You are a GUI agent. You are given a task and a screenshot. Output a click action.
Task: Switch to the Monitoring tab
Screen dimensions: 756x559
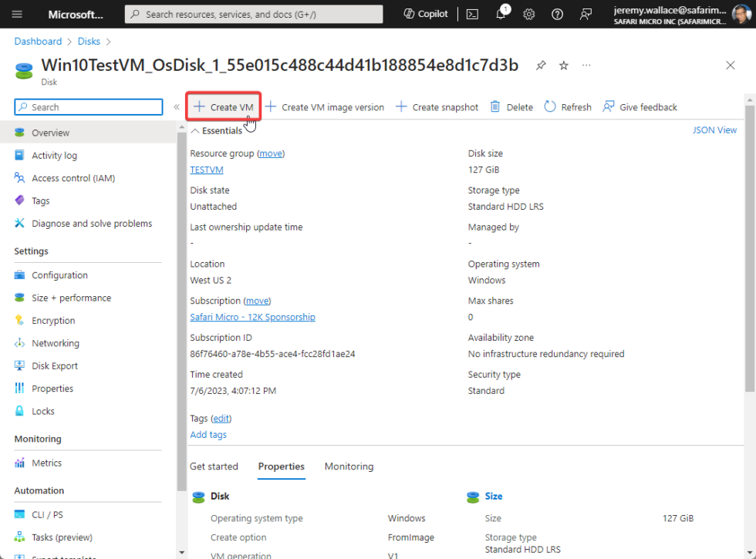[x=349, y=466]
